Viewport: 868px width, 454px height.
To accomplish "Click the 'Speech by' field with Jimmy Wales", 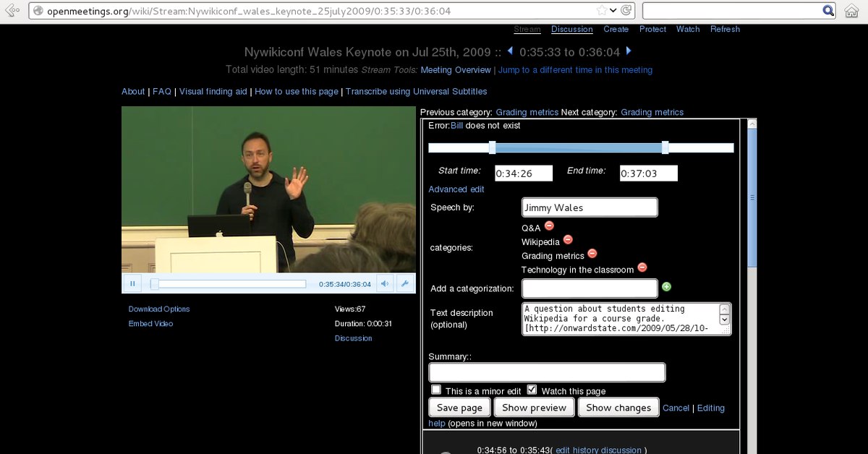I will point(590,207).
